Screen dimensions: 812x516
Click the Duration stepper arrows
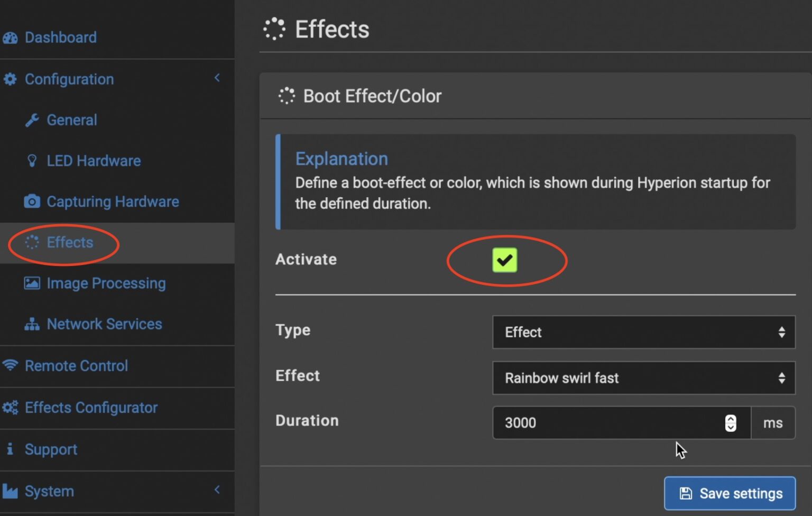click(730, 423)
